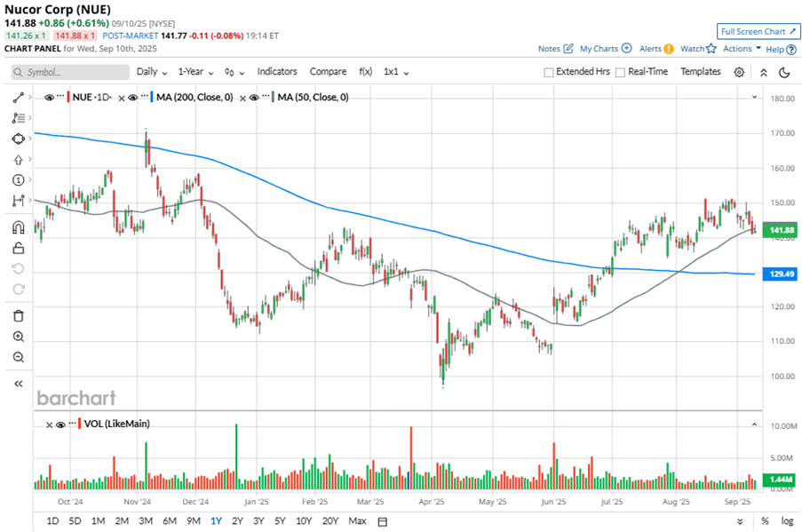Hide the MA (50, Close, 0) line
The image size is (802, 532).
254,98
